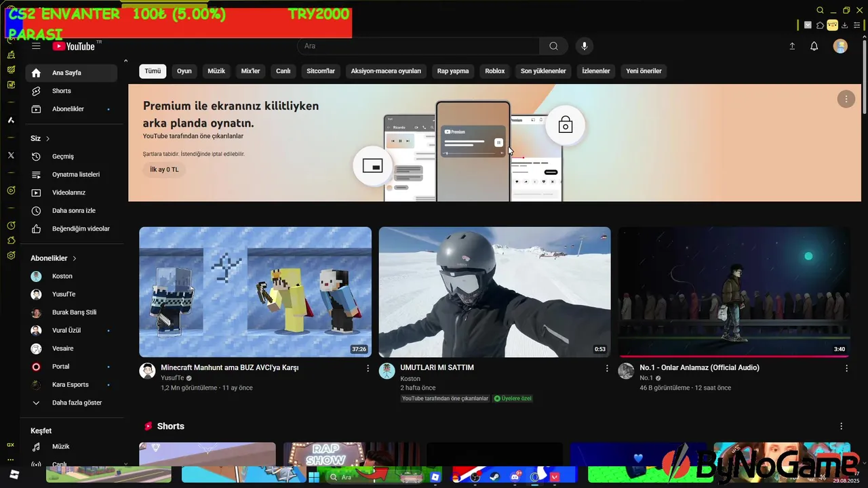The image size is (868, 488).
Task: Open the options menu on the Premium banner
Action: tap(846, 99)
